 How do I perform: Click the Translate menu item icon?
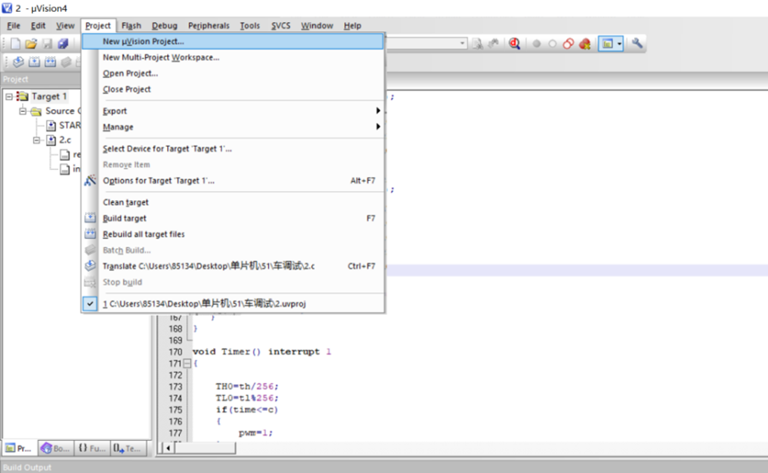click(90, 266)
